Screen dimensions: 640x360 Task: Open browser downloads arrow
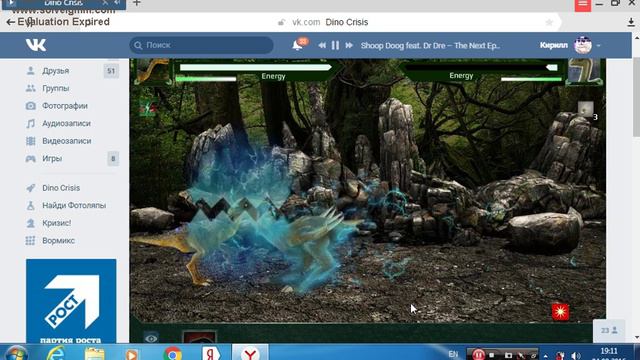631,22
